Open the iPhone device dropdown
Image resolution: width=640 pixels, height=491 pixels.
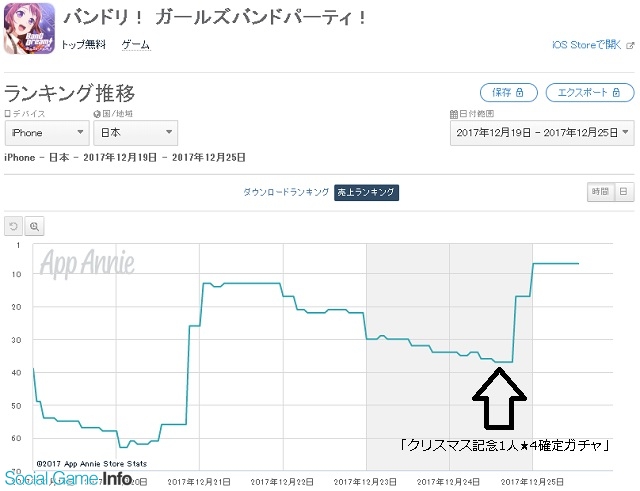pos(47,133)
